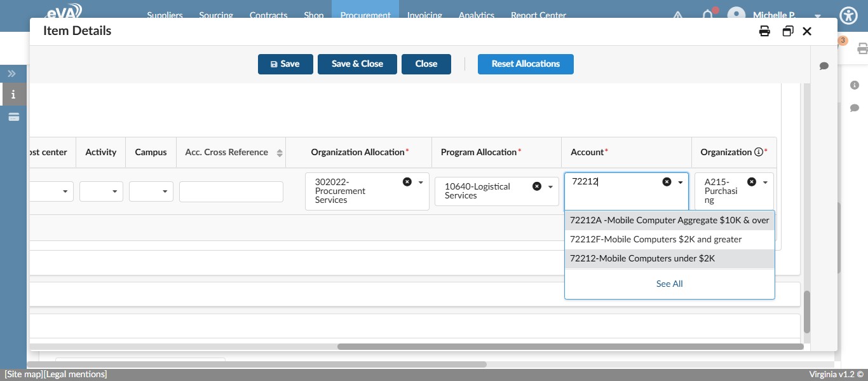The height and width of the screenshot is (381, 868).
Task: Clear the Organization Allocation selection
Action: coord(407,181)
